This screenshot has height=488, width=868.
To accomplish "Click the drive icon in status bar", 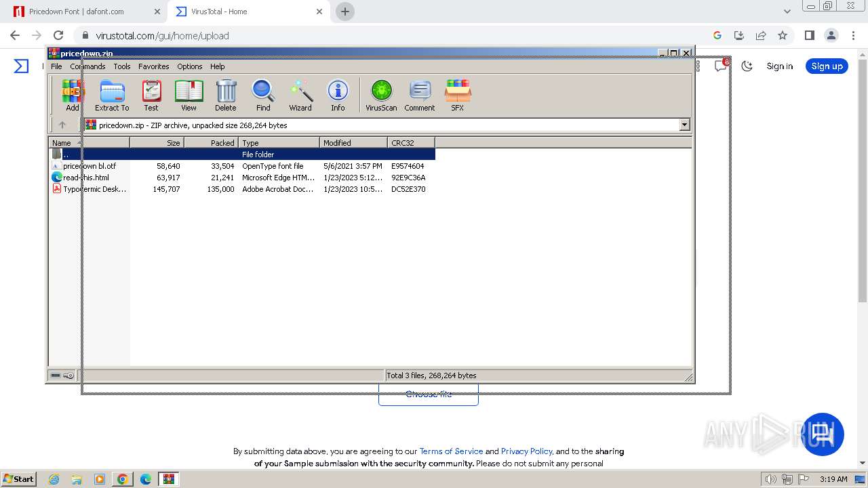I will click(x=56, y=375).
